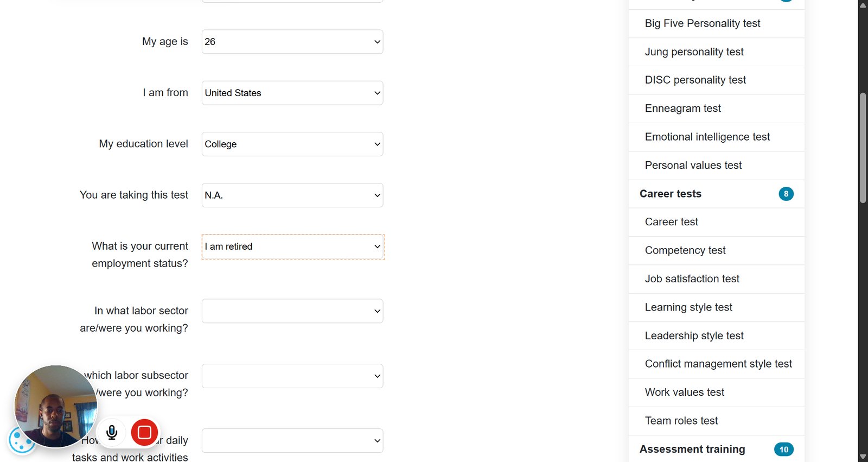Open the My age is dropdown
The width and height of the screenshot is (868, 462).
(292, 42)
